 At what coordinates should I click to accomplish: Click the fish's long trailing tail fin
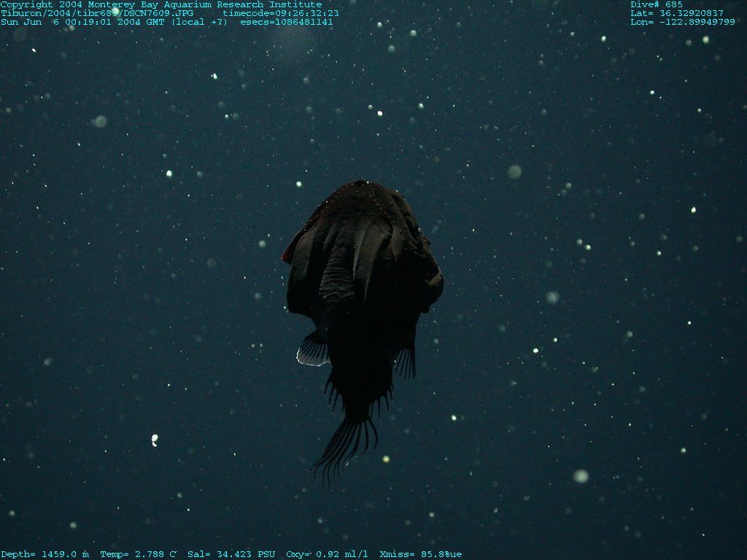(x=347, y=445)
